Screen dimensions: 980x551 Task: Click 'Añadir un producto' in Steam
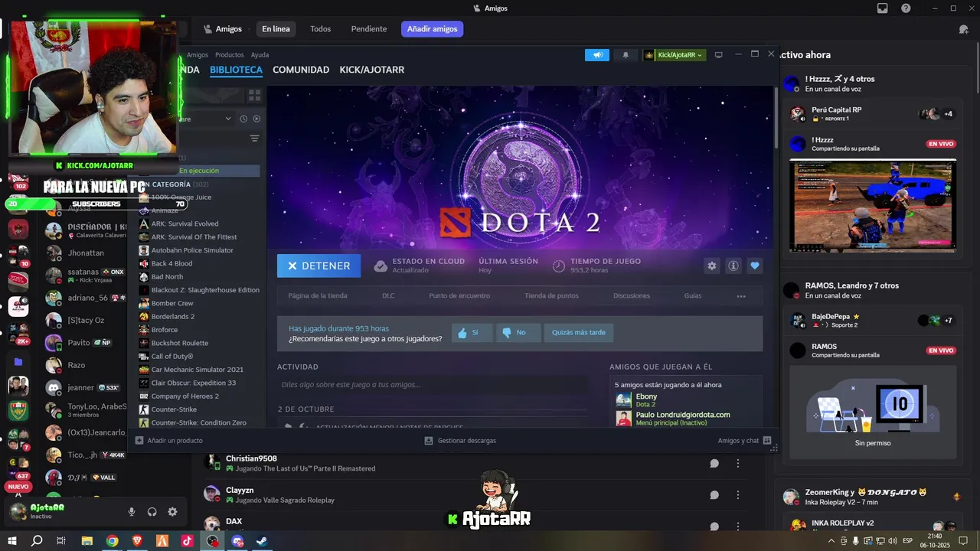click(169, 441)
